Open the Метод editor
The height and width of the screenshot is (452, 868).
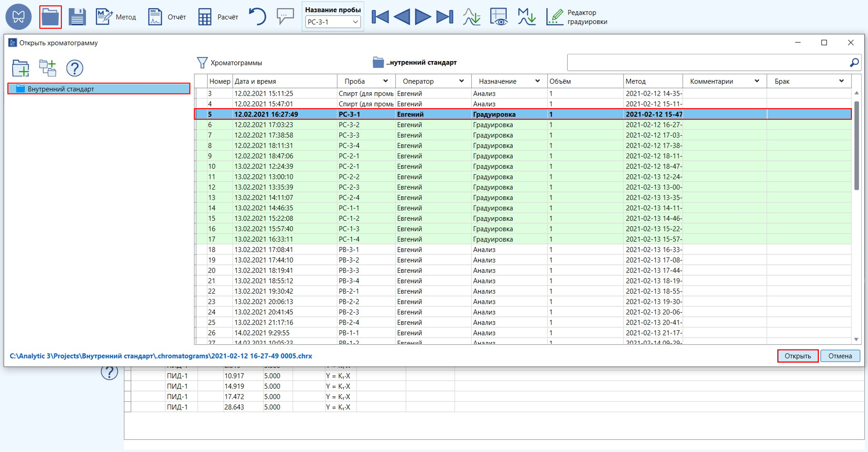[x=116, y=17]
